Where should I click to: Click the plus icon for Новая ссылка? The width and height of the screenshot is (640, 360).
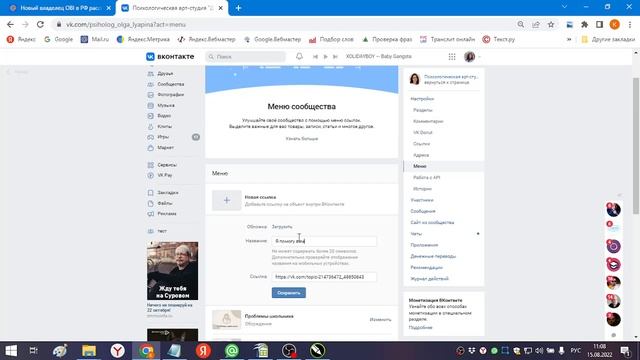point(227,200)
